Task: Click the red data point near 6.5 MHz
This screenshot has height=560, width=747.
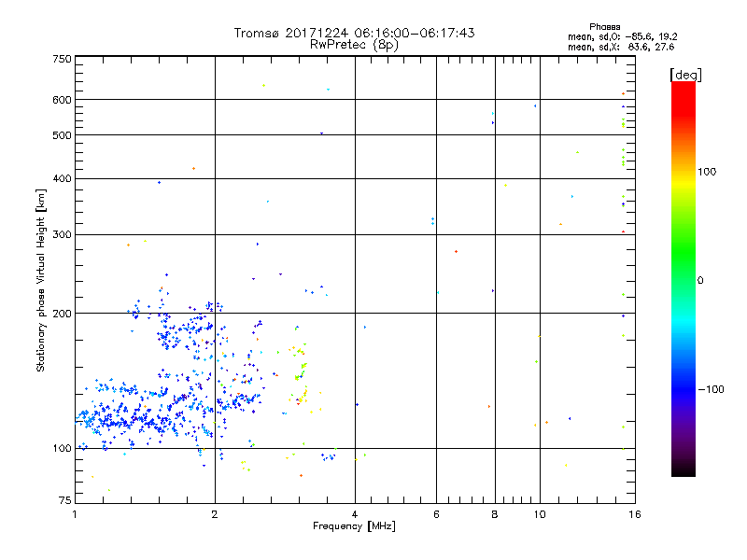Action: coord(456,251)
